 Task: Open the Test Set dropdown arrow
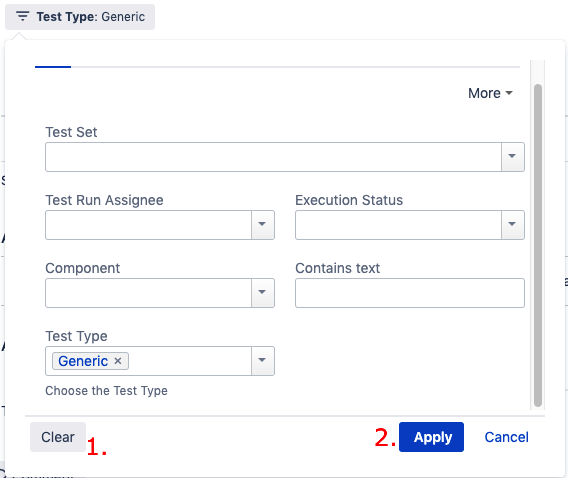tap(512, 157)
